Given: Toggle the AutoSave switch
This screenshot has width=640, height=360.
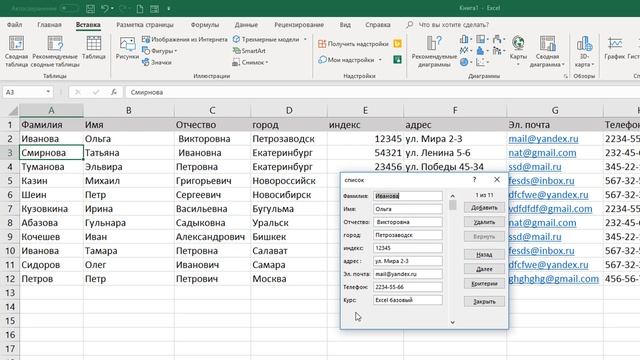Looking at the screenshot, I should click(69, 8).
